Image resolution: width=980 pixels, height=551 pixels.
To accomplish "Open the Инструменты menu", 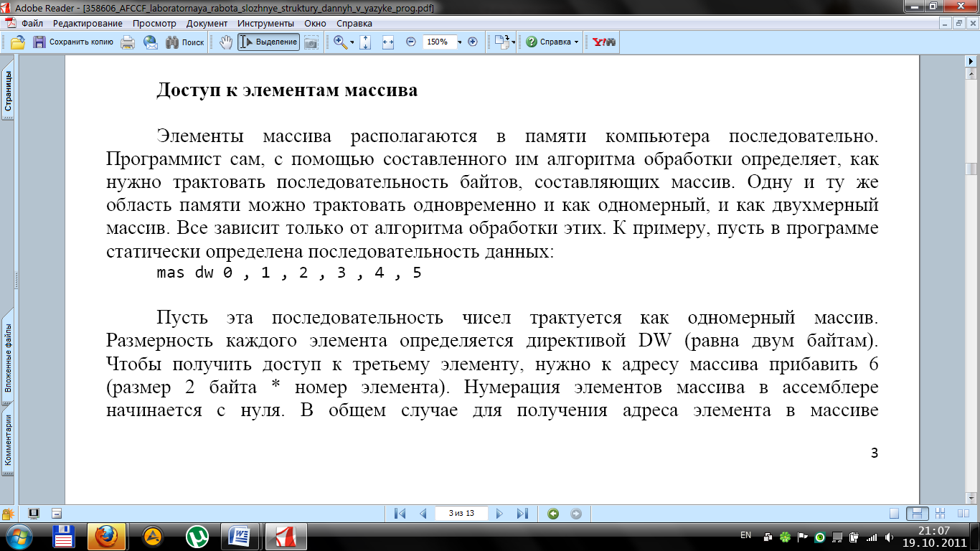I will 265,23.
